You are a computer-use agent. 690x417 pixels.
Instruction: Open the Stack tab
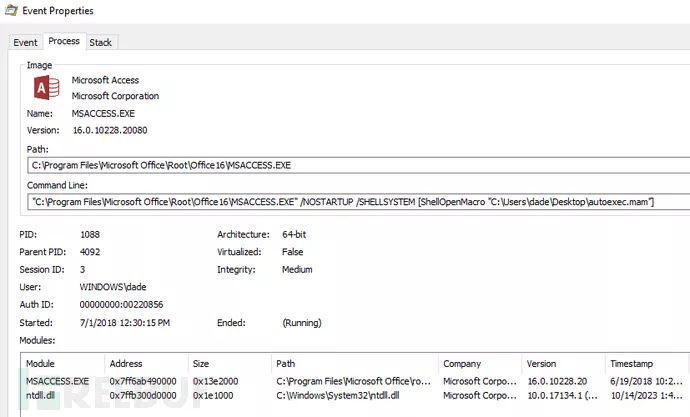point(101,43)
